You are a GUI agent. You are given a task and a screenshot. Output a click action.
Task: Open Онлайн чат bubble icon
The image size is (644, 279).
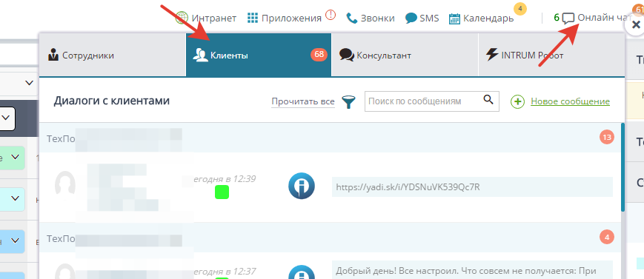(x=568, y=19)
